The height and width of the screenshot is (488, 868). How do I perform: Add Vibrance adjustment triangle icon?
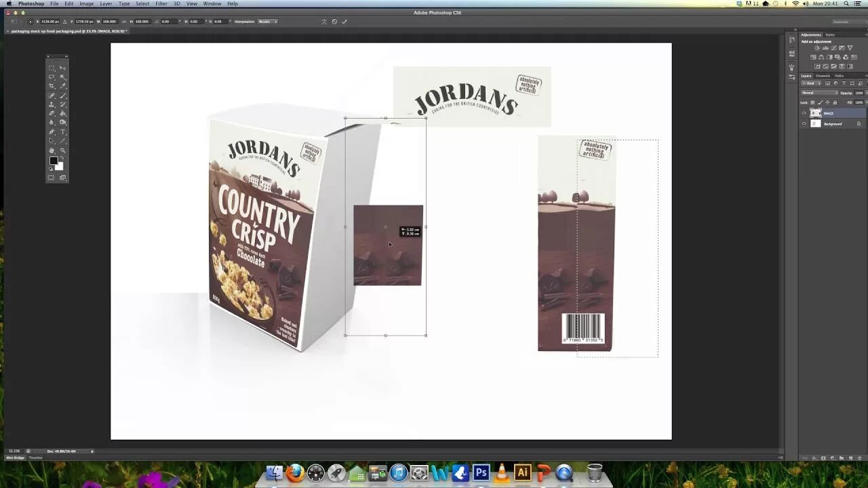click(850, 48)
